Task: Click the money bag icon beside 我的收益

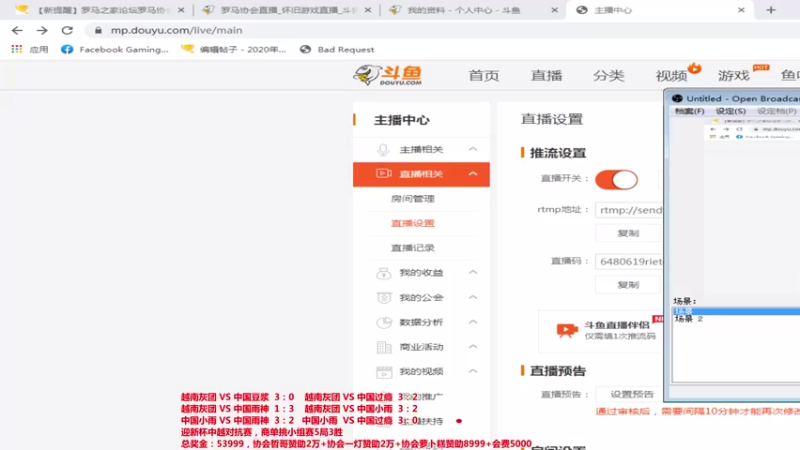Action: [384, 273]
